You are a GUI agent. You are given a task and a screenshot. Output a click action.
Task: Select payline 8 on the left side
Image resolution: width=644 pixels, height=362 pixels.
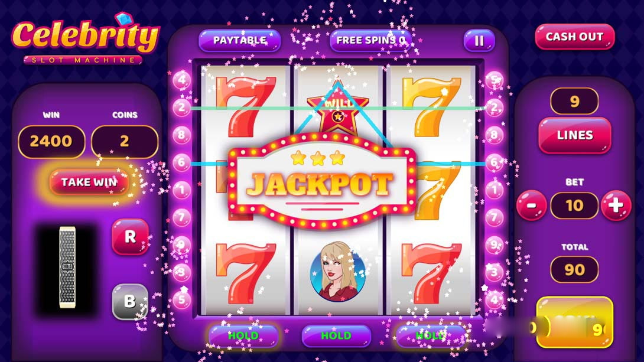click(x=181, y=135)
